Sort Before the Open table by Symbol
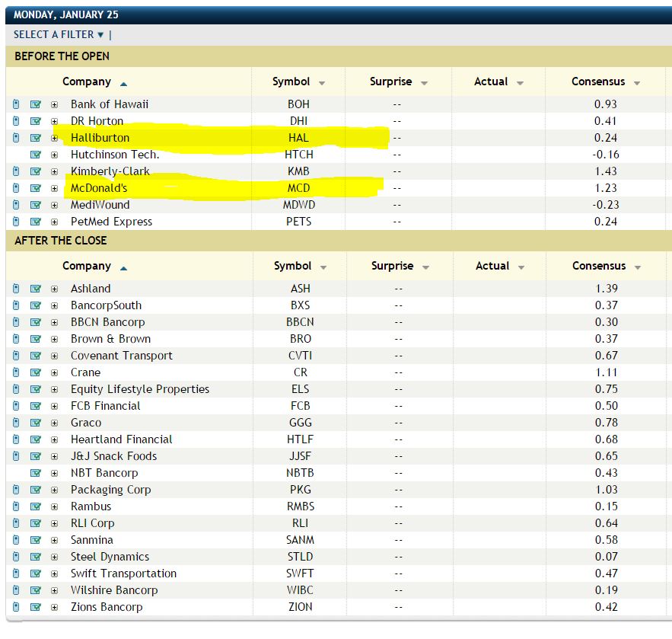The height and width of the screenshot is (639, 672). click(x=298, y=81)
